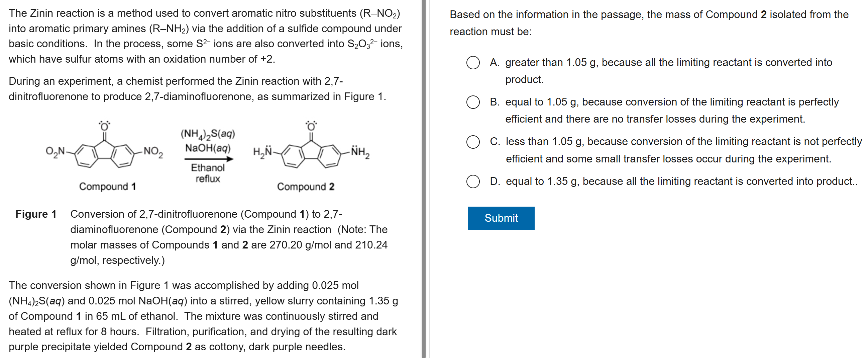Viewport: 868px width, 358px height.
Task: Select radio button for answer A
Action: coord(473,63)
